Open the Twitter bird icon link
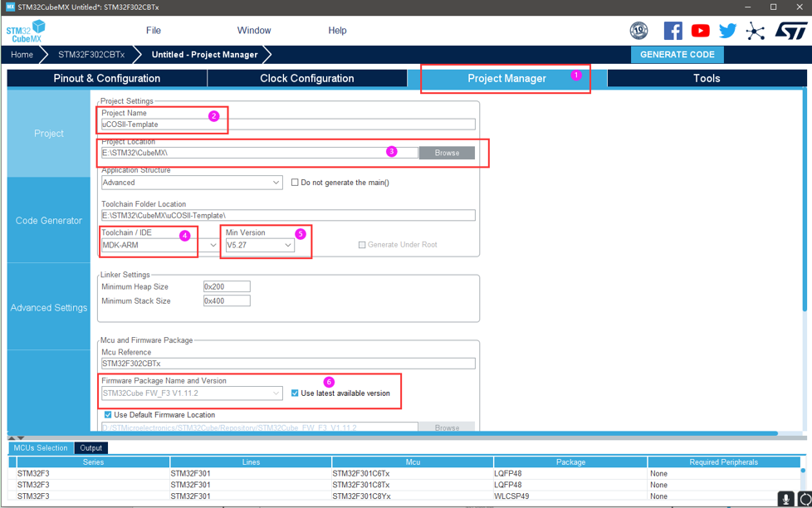812x508 pixels. [x=727, y=31]
